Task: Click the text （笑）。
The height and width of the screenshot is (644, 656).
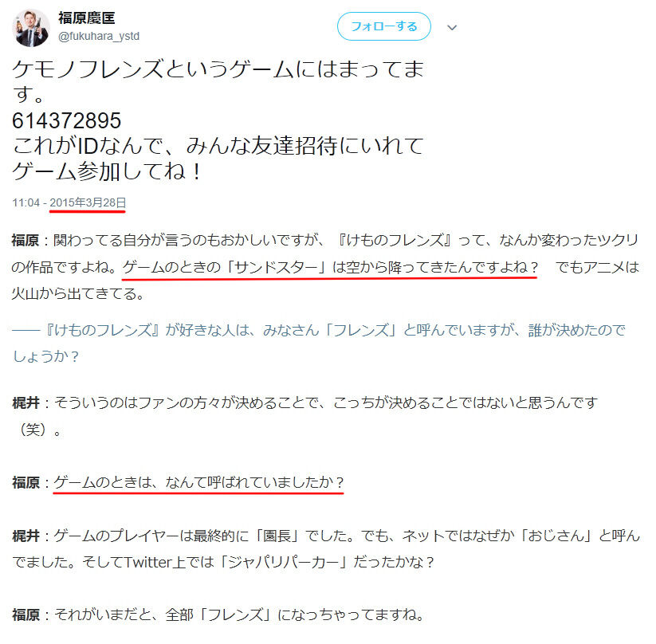Action: click(37, 430)
